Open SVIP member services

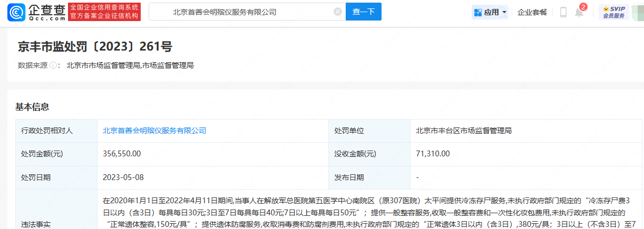pos(614,12)
